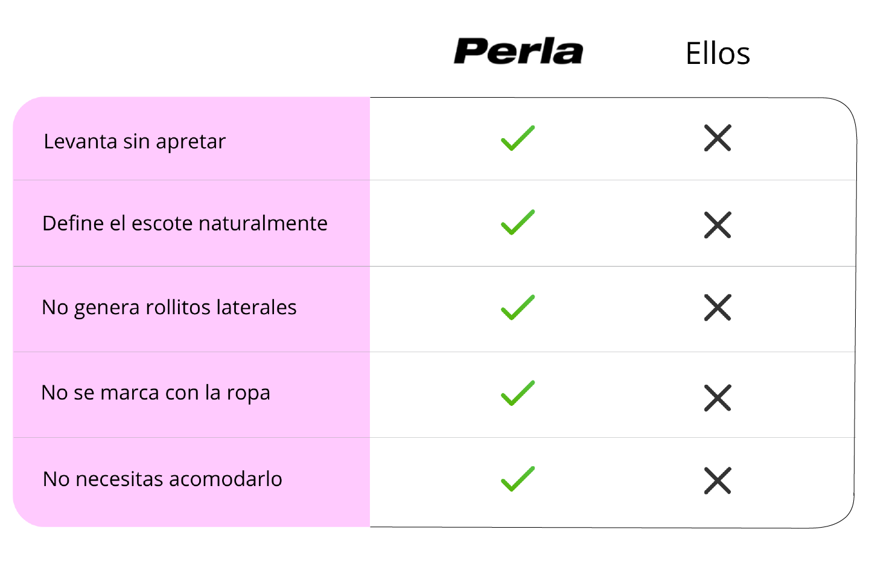Viewport: 869px width, 588px height.
Task: Click green checkmark for marca con ropa
Action: (x=518, y=393)
